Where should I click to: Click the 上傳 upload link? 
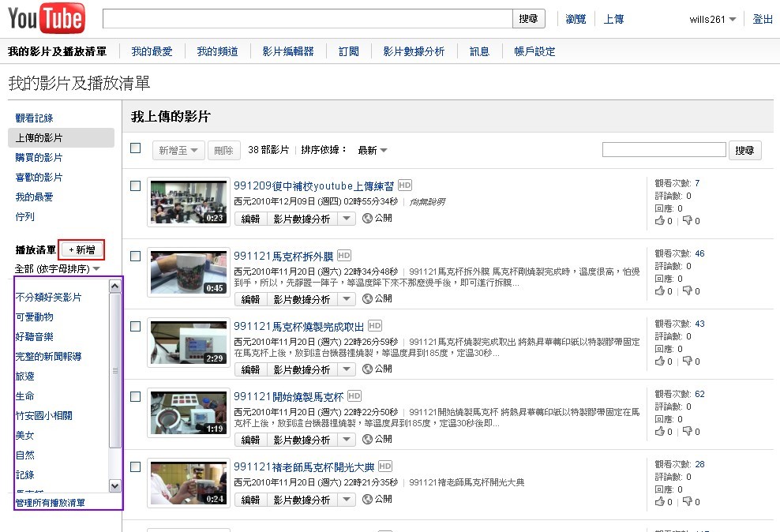[x=613, y=19]
